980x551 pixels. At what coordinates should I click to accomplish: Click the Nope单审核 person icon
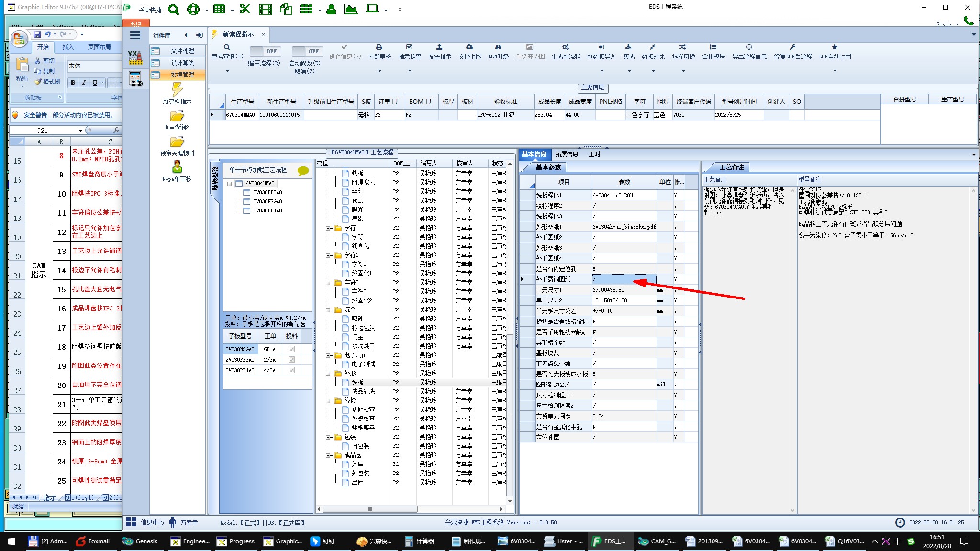point(177,167)
